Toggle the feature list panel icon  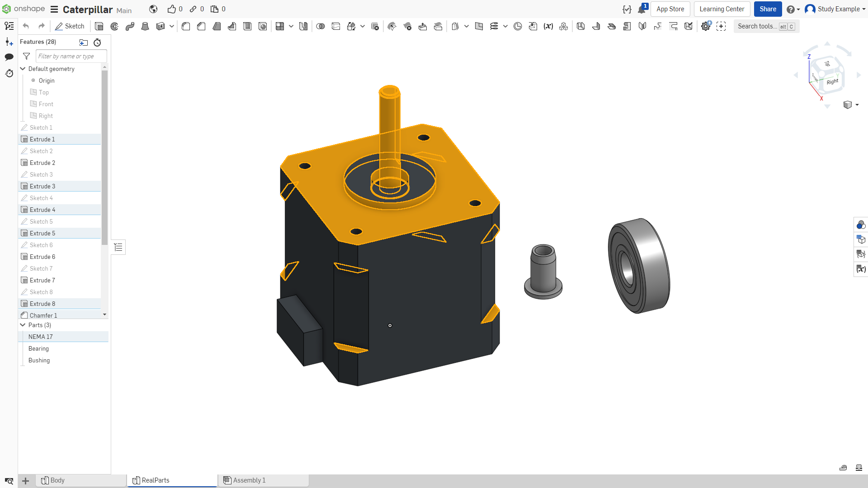[9, 26]
